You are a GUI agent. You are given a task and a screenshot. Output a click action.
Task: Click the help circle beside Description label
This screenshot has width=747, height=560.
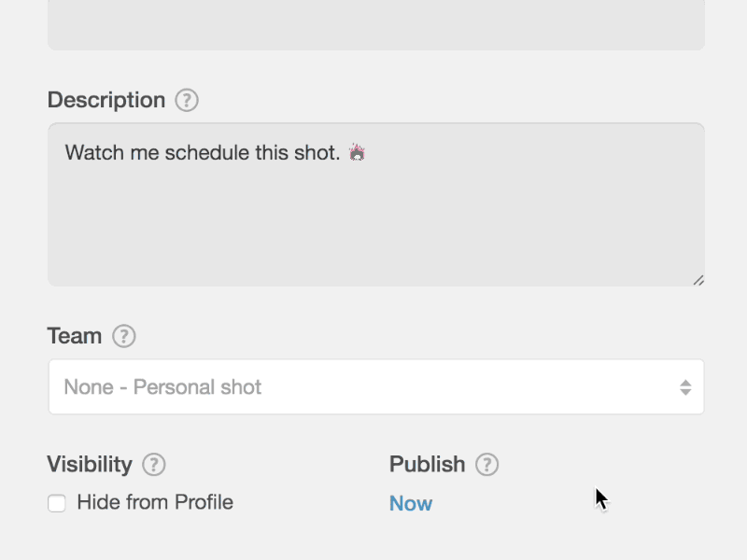click(x=186, y=100)
